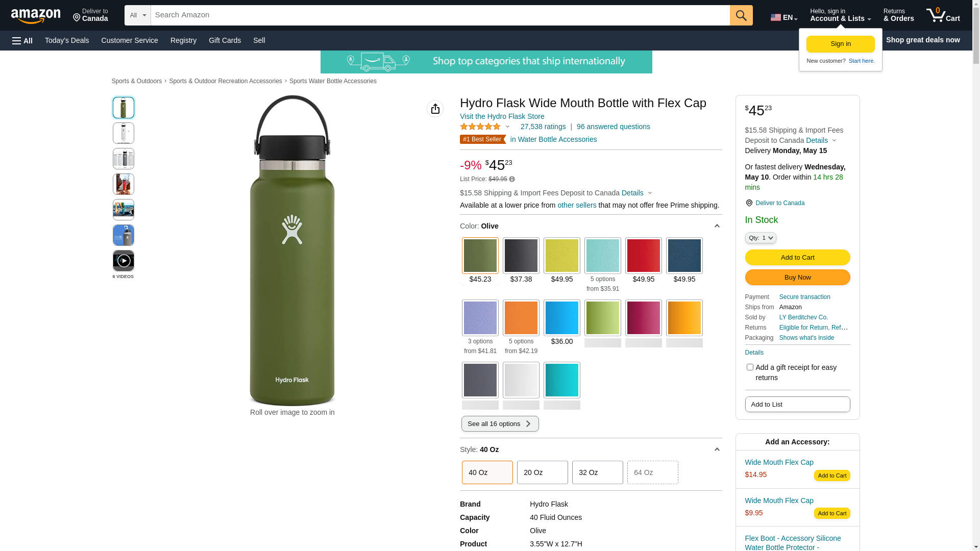Select the 20 Oz style option
This screenshot has width=980, height=551.
(x=542, y=472)
